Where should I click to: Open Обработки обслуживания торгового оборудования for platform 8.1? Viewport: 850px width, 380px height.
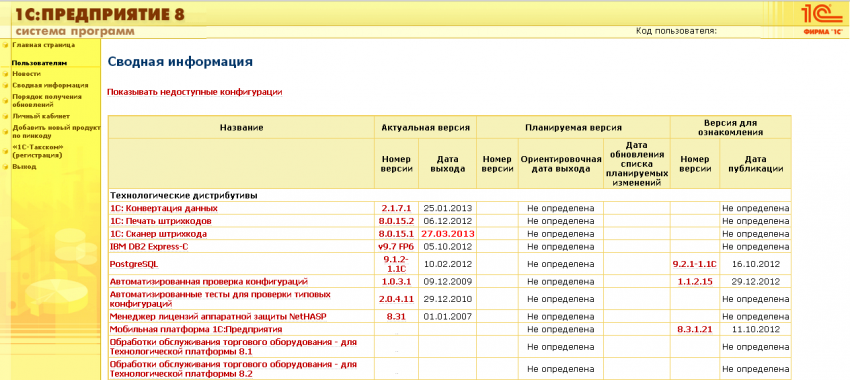coord(233,346)
